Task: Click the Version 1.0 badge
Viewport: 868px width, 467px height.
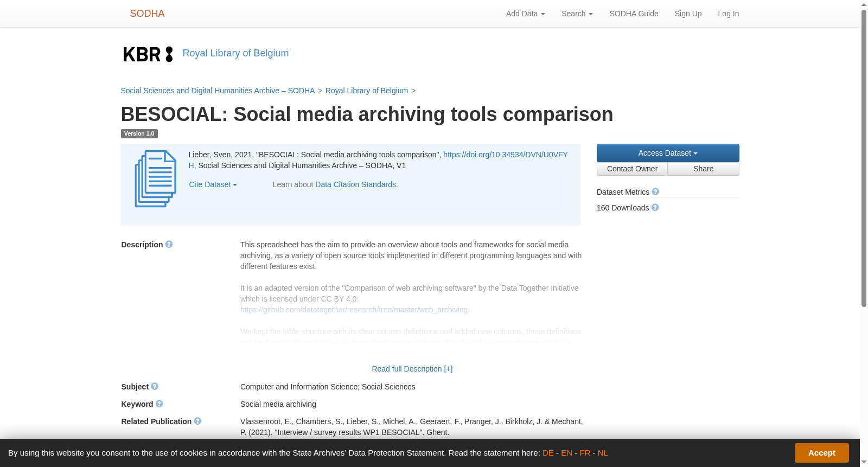Action: (139, 133)
